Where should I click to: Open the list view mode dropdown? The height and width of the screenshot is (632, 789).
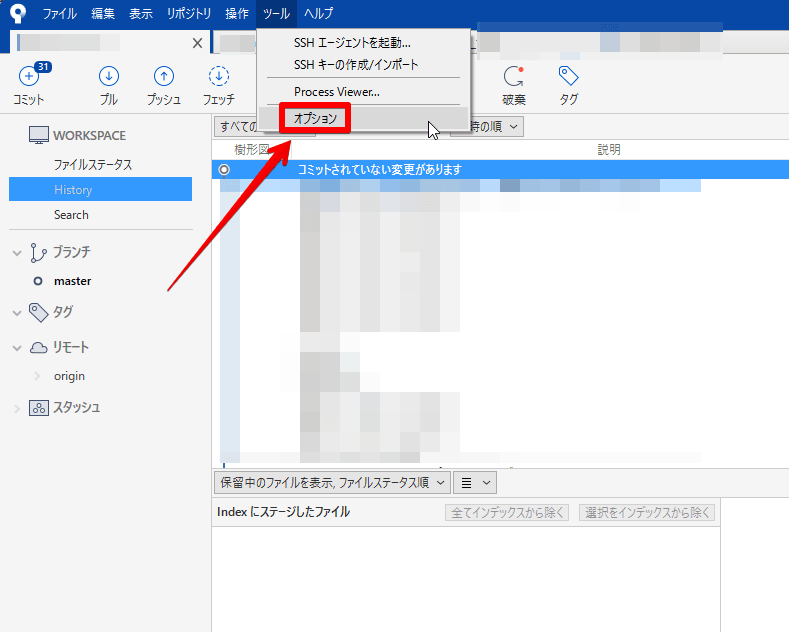click(x=475, y=482)
